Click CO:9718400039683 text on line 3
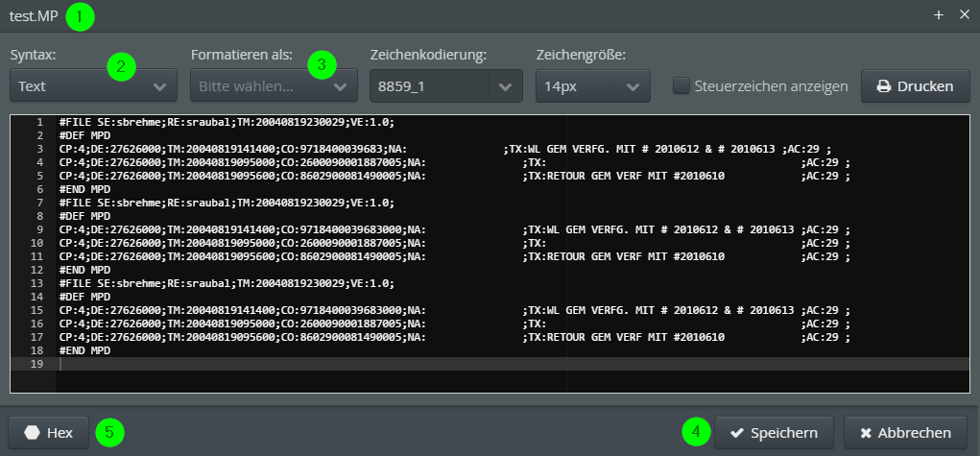980x456 pixels. (x=332, y=150)
